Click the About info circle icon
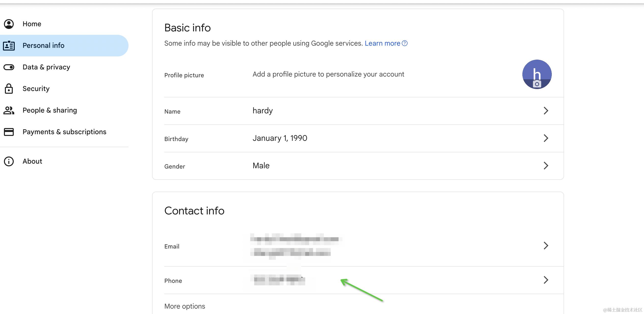 (9, 161)
